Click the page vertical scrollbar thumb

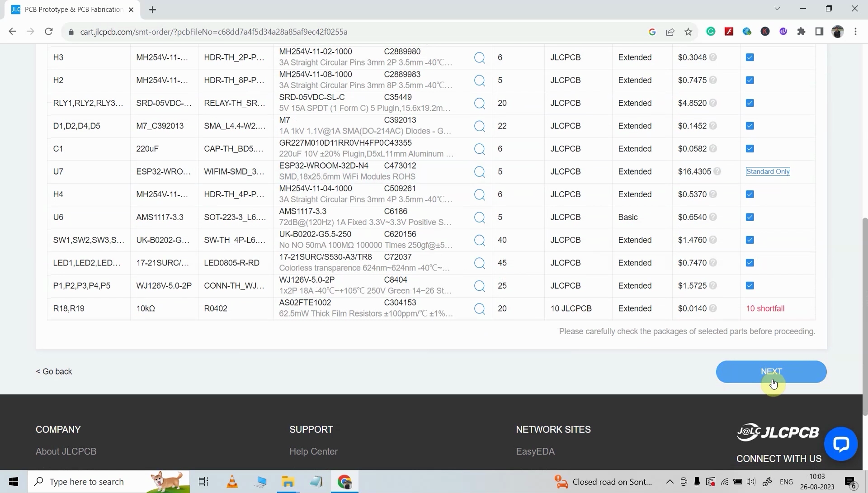(865, 317)
